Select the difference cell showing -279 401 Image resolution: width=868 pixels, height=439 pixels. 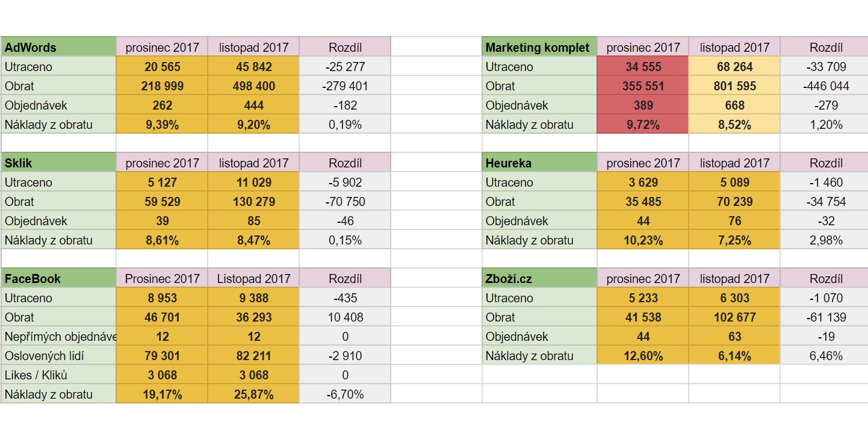tap(345, 86)
